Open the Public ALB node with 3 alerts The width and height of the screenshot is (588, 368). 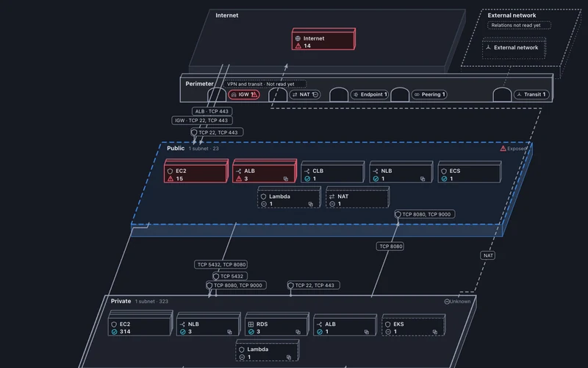pyautogui.click(x=265, y=172)
